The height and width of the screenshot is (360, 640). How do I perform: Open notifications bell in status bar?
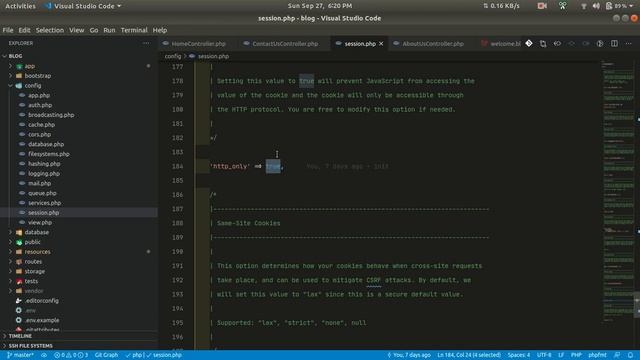630,355
